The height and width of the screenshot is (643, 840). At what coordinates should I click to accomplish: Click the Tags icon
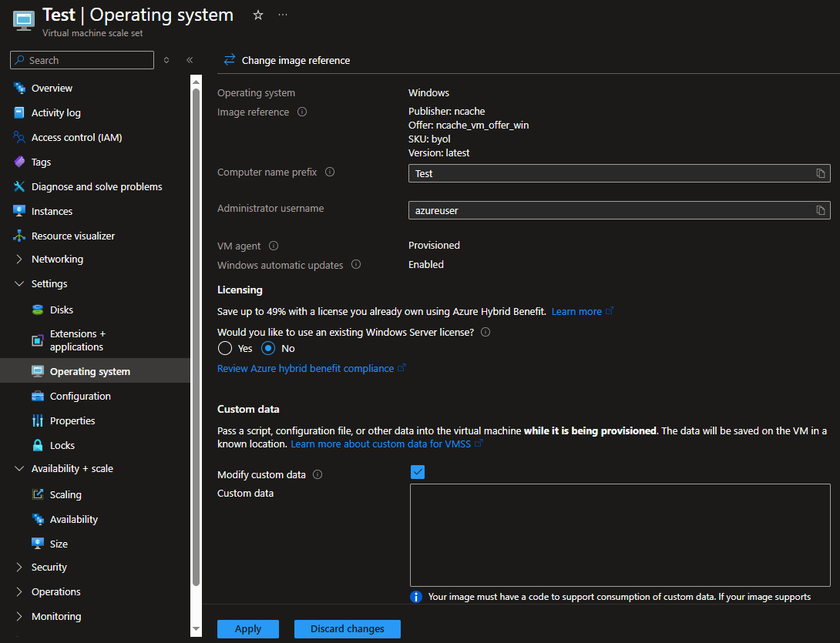[x=19, y=162]
